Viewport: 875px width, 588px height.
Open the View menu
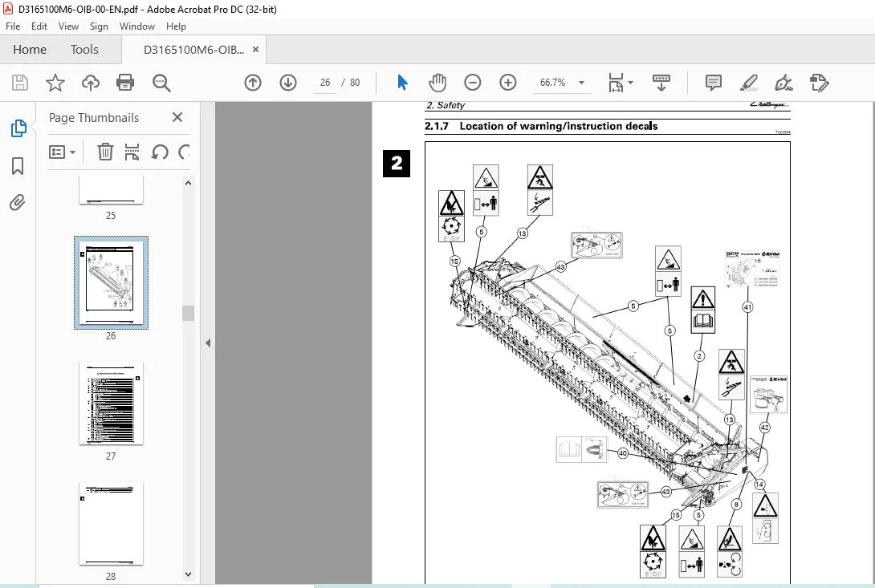pos(68,26)
